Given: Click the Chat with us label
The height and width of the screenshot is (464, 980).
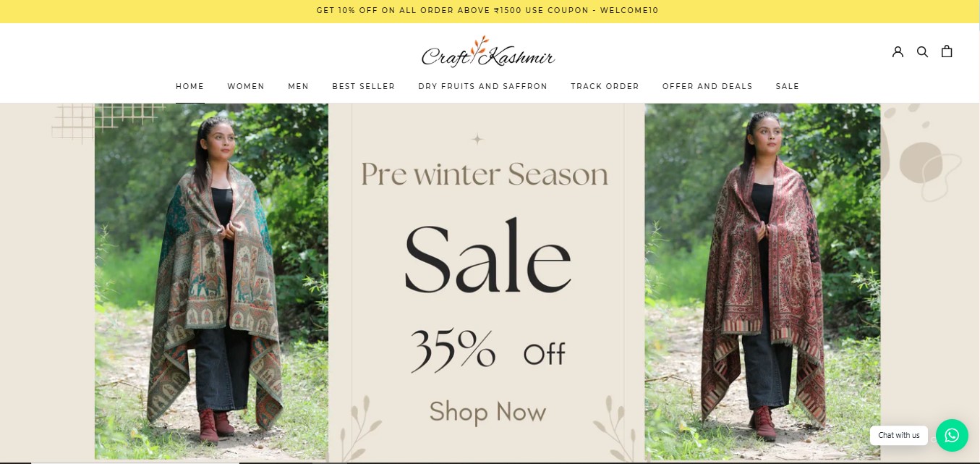Looking at the screenshot, I should [899, 435].
